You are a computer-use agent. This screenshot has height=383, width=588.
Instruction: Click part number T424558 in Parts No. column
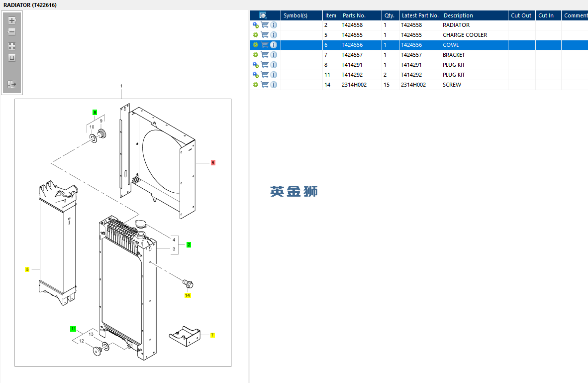352,25
